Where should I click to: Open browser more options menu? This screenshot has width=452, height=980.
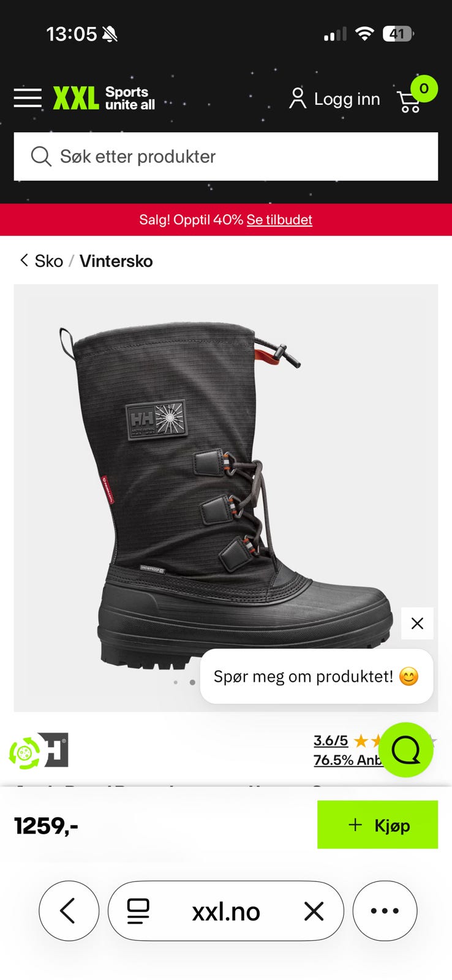click(x=385, y=911)
